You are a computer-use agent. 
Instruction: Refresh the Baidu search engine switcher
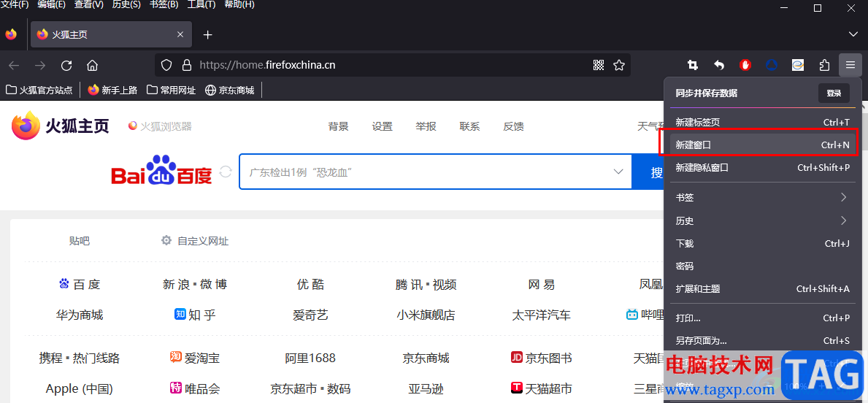[x=226, y=172]
